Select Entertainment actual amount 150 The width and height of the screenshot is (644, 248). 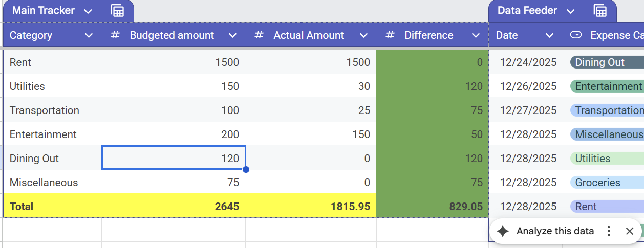pyautogui.click(x=311, y=134)
